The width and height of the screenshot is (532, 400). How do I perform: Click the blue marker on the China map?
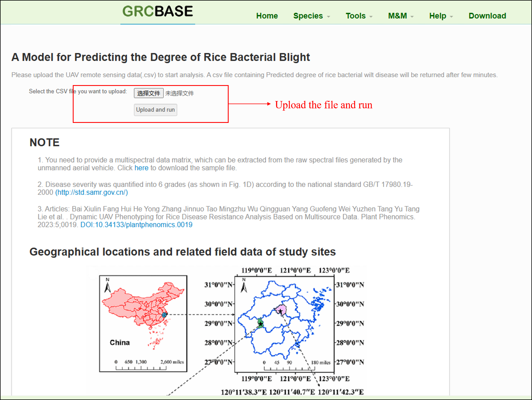pos(164,315)
